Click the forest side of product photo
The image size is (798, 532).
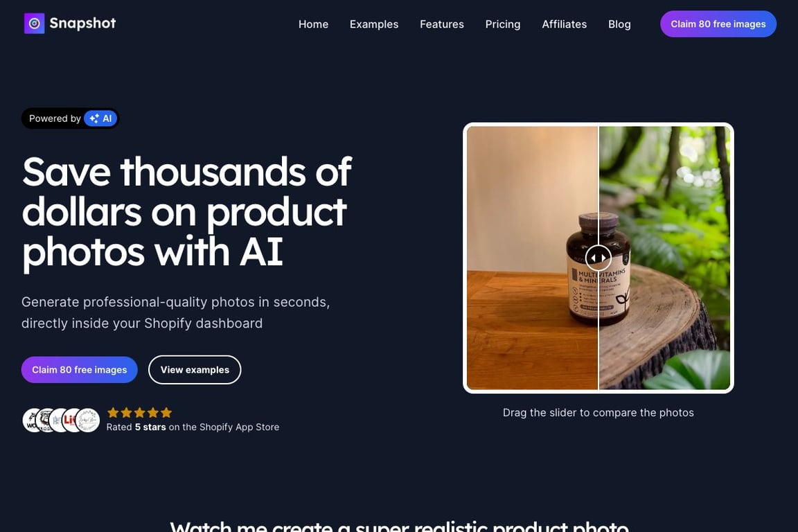coord(665,258)
